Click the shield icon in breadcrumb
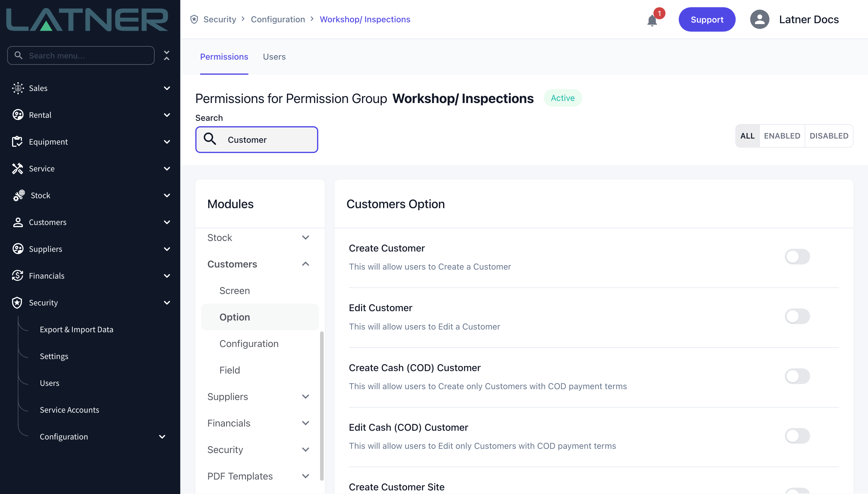 click(194, 19)
